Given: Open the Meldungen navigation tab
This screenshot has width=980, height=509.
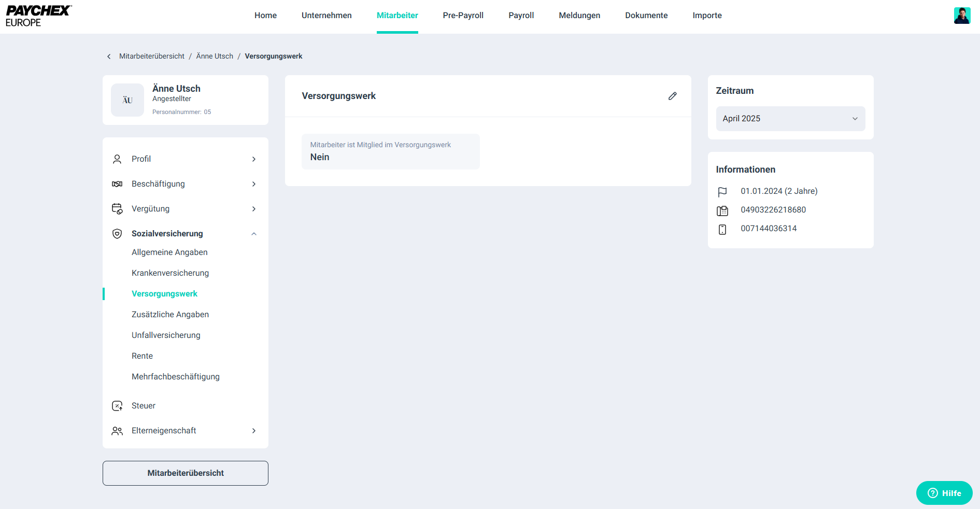Looking at the screenshot, I should point(579,16).
